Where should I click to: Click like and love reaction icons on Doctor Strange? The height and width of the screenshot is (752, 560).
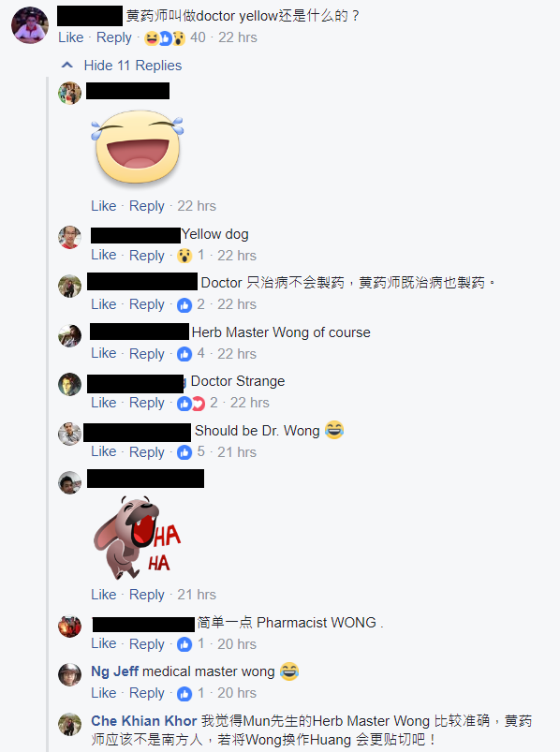191,404
